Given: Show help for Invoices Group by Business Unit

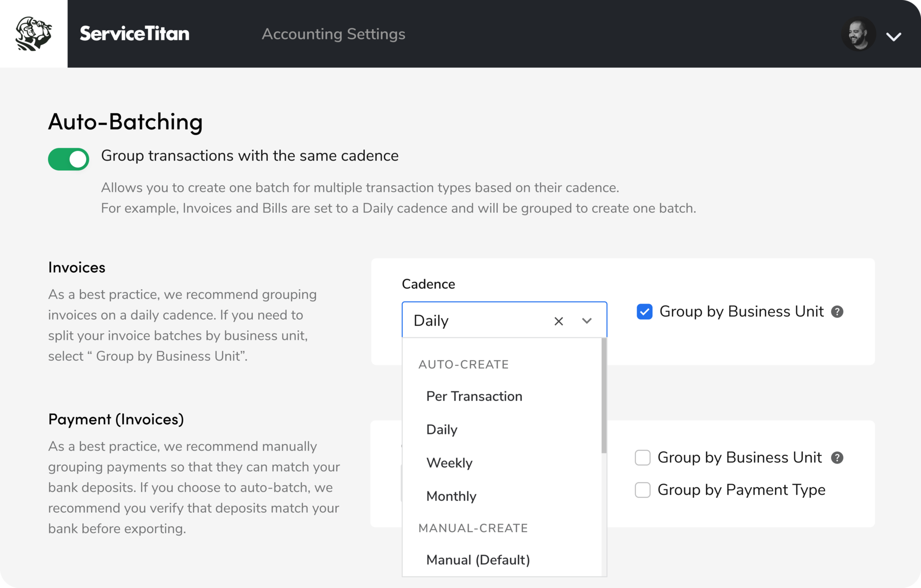Looking at the screenshot, I should click(x=837, y=312).
